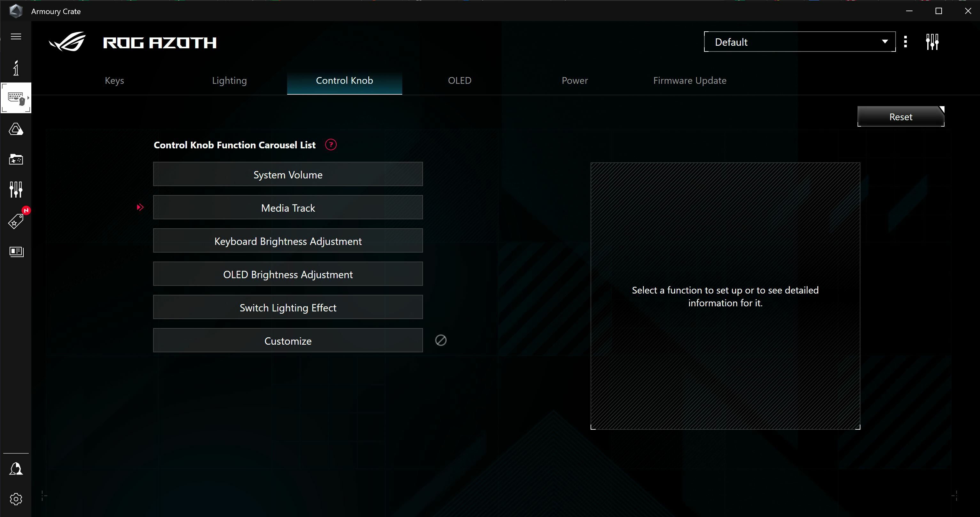The height and width of the screenshot is (517, 980).
Task: Click the help question mark beside Carousel List
Action: (331, 145)
